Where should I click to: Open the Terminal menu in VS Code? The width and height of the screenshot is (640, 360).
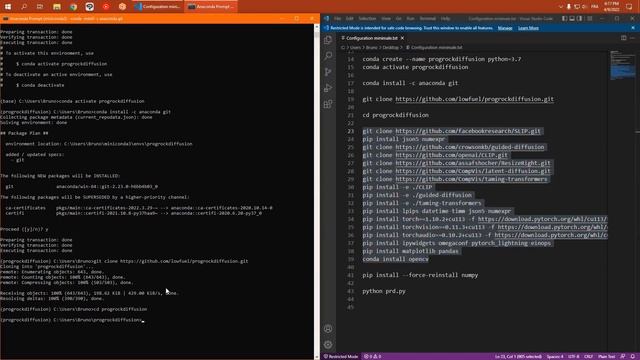point(427,18)
